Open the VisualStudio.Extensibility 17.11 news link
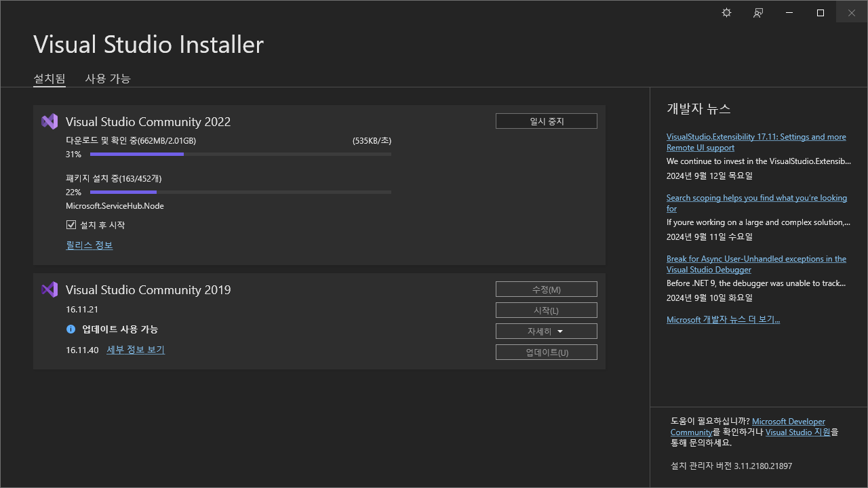 coord(756,142)
